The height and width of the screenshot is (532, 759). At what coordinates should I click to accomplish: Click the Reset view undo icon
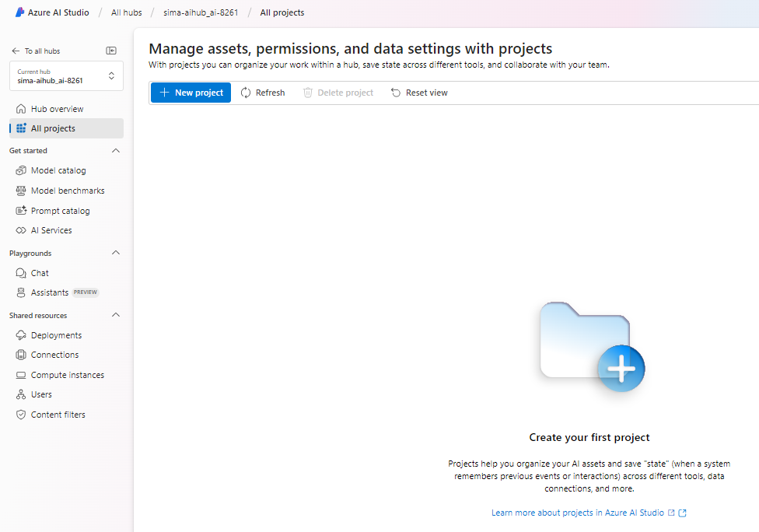tap(396, 93)
